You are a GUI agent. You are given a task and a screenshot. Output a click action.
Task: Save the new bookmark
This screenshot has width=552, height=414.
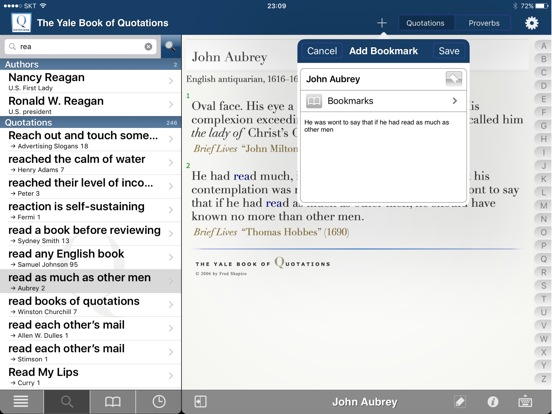[x=449, y=51]
